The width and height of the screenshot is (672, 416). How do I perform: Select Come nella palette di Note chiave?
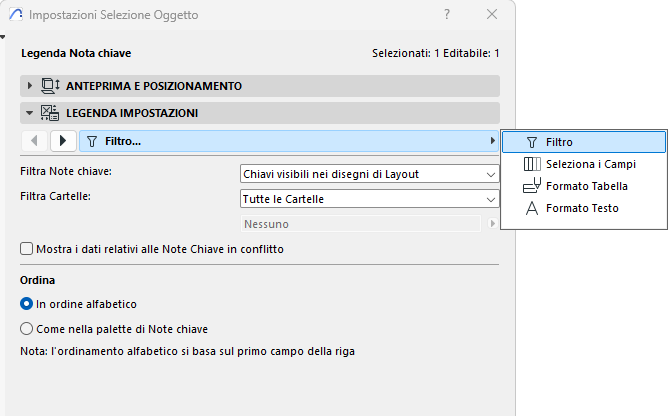[x=27, y=328]
